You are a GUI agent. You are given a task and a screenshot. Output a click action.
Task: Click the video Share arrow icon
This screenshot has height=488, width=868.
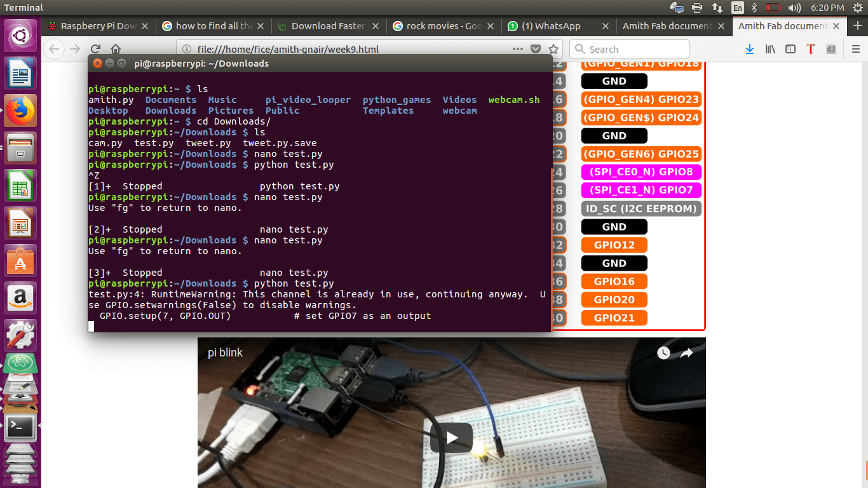point(686,353)
